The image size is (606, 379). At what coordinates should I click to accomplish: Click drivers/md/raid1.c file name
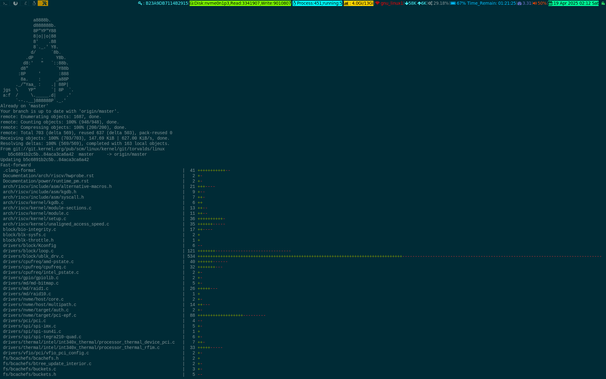(x=26, y=289)
